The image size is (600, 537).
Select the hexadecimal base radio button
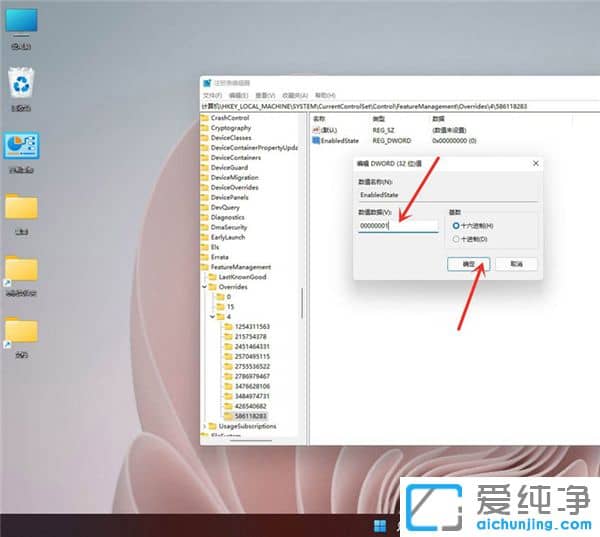(x=456, y=226)
